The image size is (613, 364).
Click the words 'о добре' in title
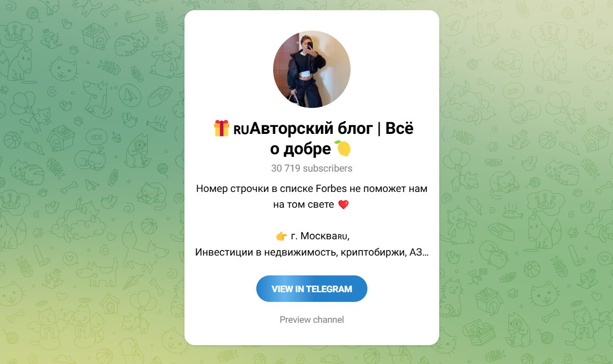point(300,149)
